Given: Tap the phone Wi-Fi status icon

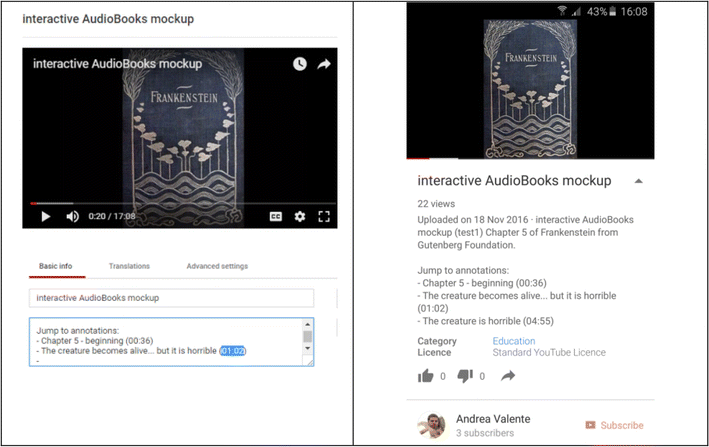Looking at the screenshot, I should tap(562, 11).
